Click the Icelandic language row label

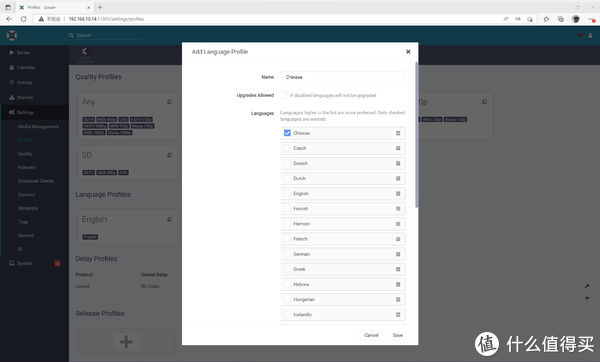302,315
